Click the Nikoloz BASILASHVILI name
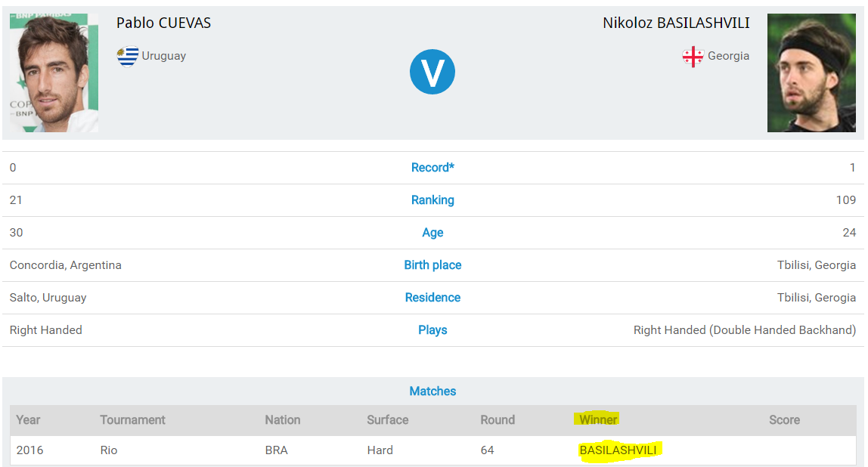Viewport: 868px width, 467px height. [x=676, y=23]
